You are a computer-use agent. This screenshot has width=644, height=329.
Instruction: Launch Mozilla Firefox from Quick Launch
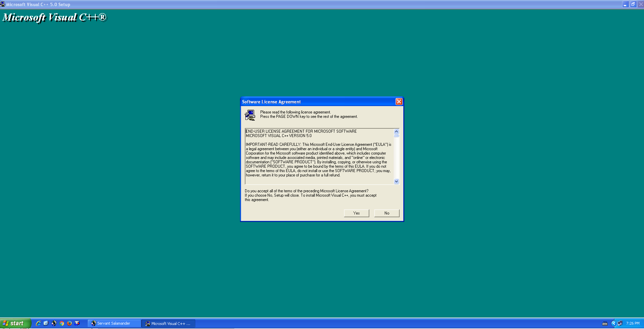(69, 323)
